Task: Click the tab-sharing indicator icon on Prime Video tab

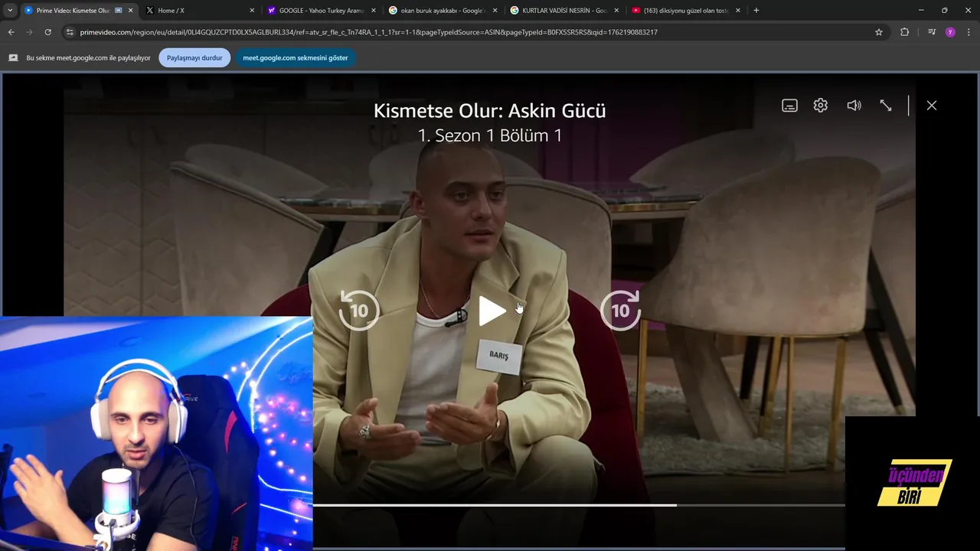Action: [x=118, y=11]
